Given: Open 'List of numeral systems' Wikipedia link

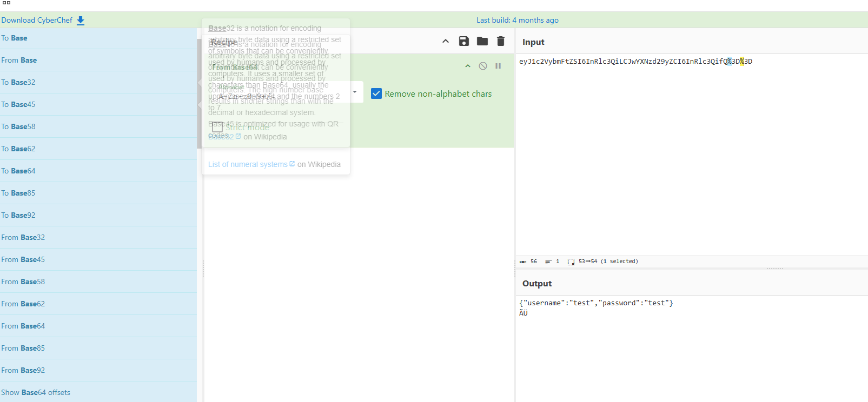Looking at the screenshot, I should (x=248, y=164).
